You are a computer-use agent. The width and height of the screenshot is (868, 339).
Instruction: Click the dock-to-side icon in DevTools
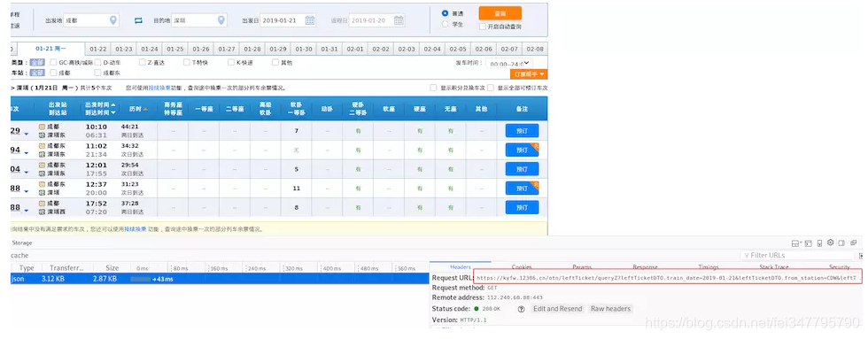point(841,243)
